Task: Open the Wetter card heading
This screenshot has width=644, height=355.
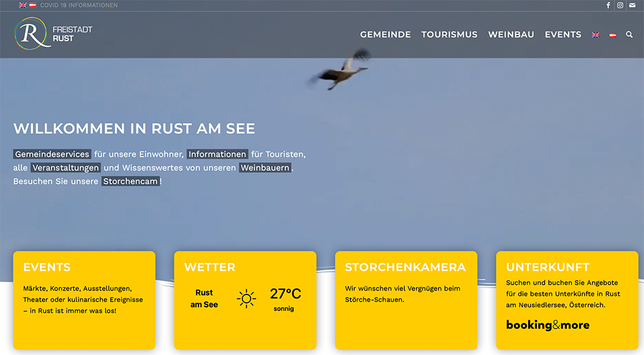Action: (210, 267)
